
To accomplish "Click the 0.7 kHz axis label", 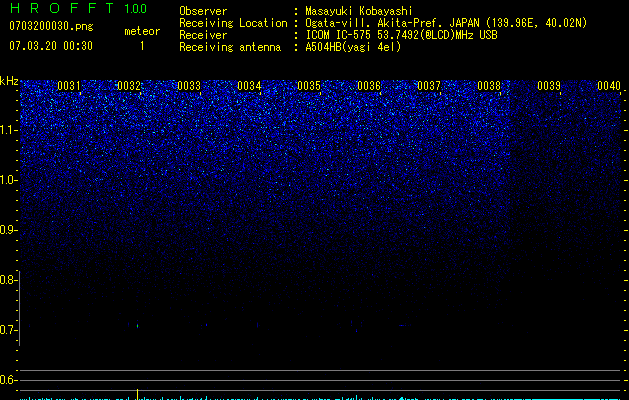I will pos(8,330).
